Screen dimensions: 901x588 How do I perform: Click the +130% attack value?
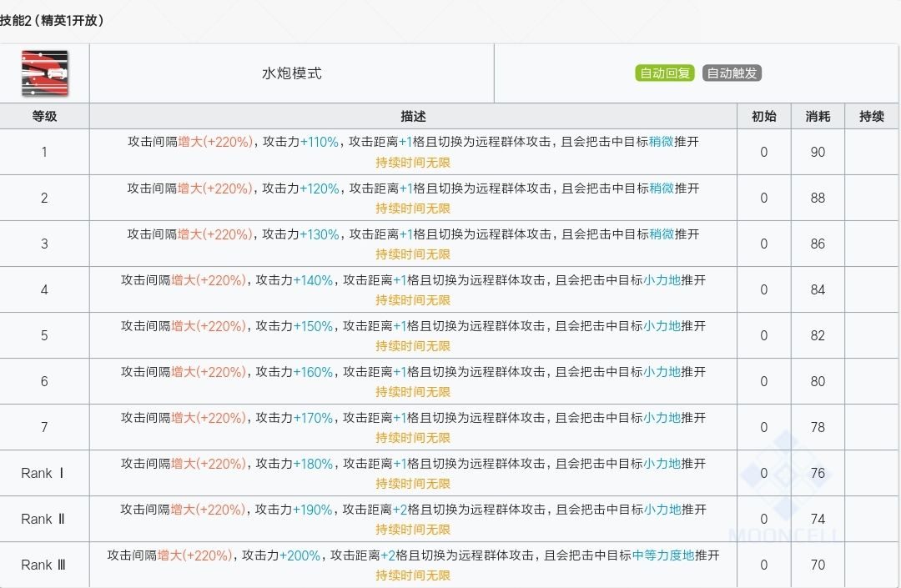(x=320, y=234)
